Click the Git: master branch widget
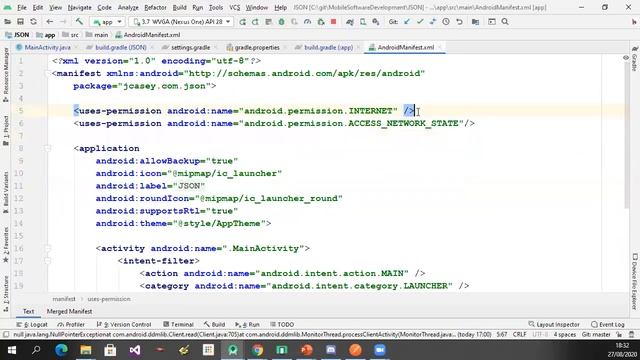Image resolution: width=640 pixels, height=360 pixels. click(596, 335)
